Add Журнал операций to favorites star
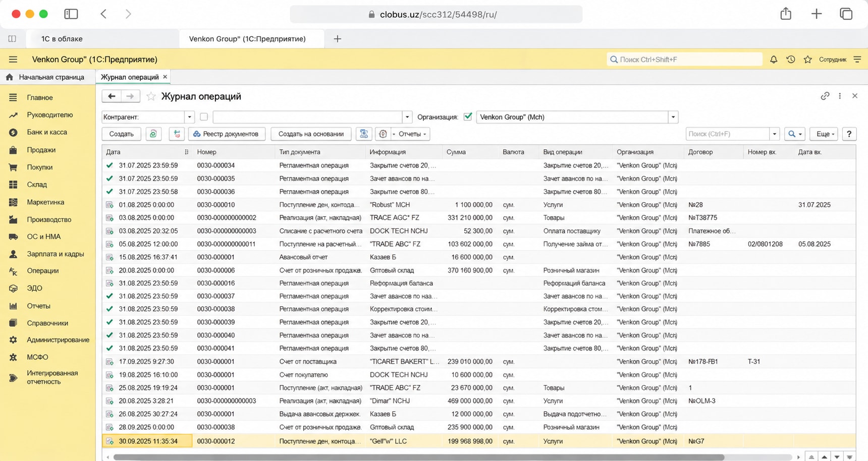This screenshot has width=868, height=461. pos(151,96)
